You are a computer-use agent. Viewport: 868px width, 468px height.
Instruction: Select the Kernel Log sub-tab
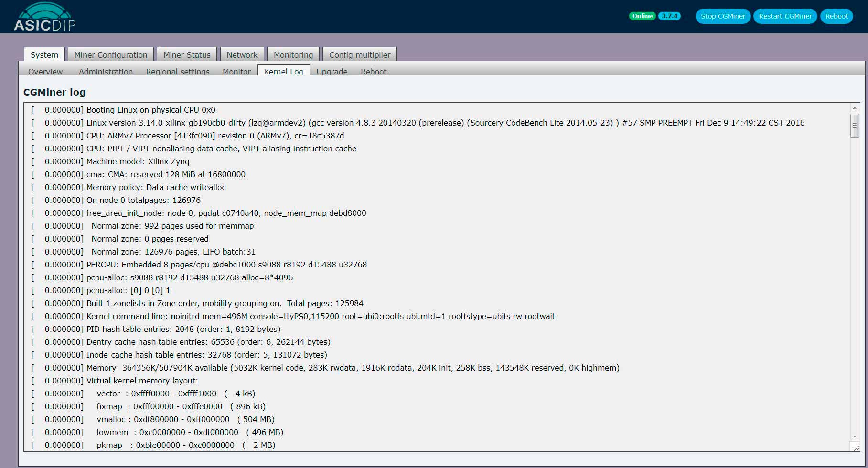click(284, 71)
